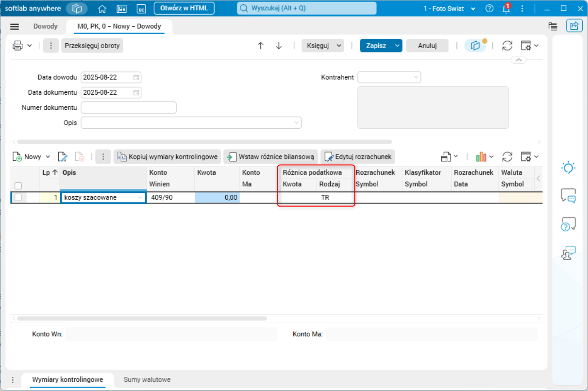This screenshot has height=391, width=588.
Task: Go to the home icon in header
Action: click(102, 8)
